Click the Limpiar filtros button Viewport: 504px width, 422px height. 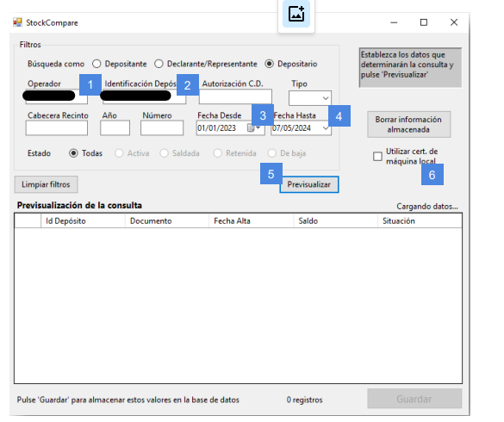coord(46,184)
